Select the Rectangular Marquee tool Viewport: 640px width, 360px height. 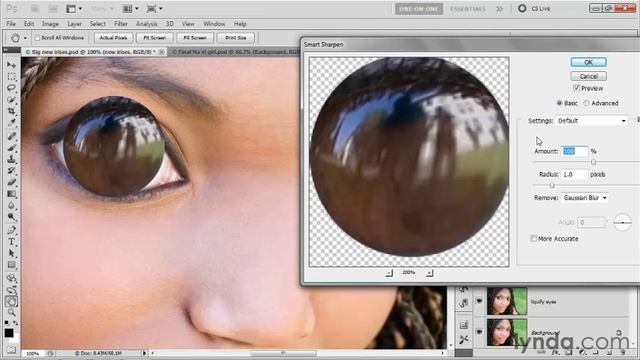click(11, 76)
